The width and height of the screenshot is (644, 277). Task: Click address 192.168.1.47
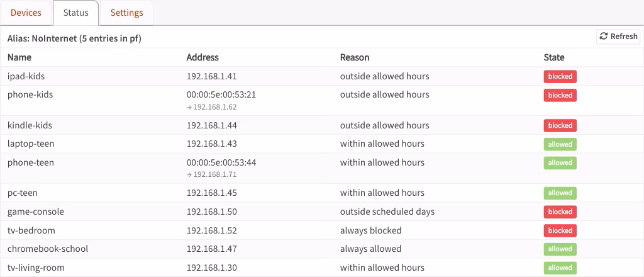click(x=211, y=249)
